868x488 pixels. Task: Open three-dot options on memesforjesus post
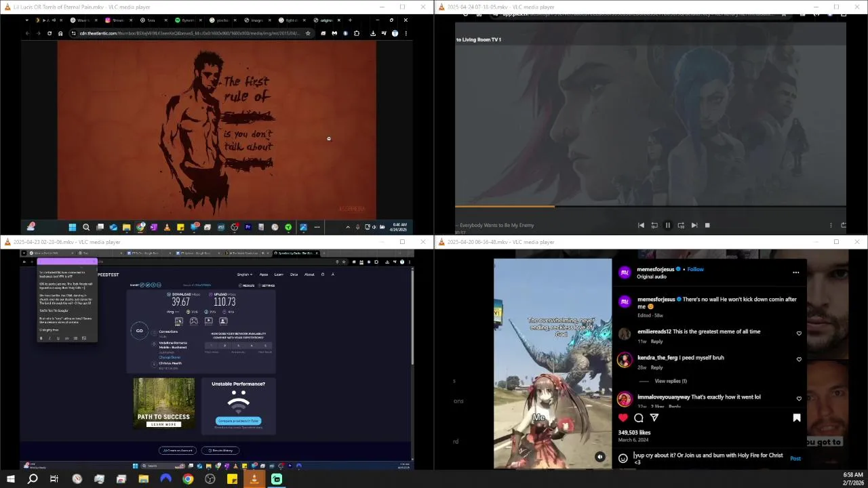click(796, 272)
